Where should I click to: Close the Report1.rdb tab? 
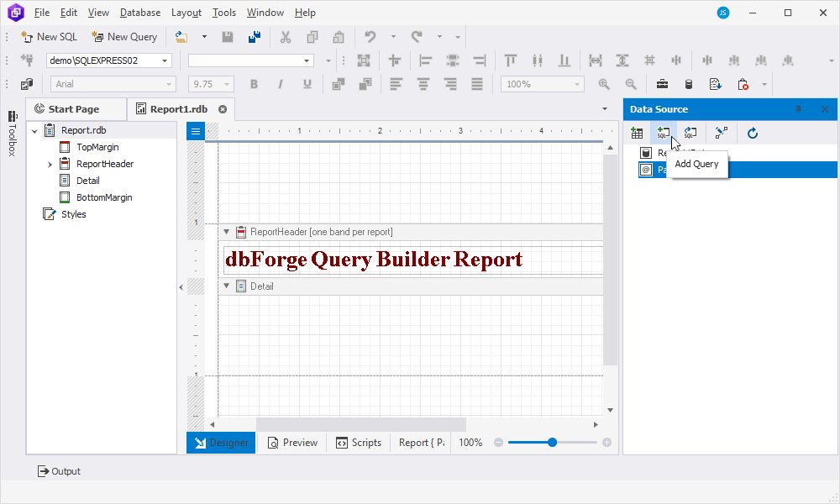(223, 109)
